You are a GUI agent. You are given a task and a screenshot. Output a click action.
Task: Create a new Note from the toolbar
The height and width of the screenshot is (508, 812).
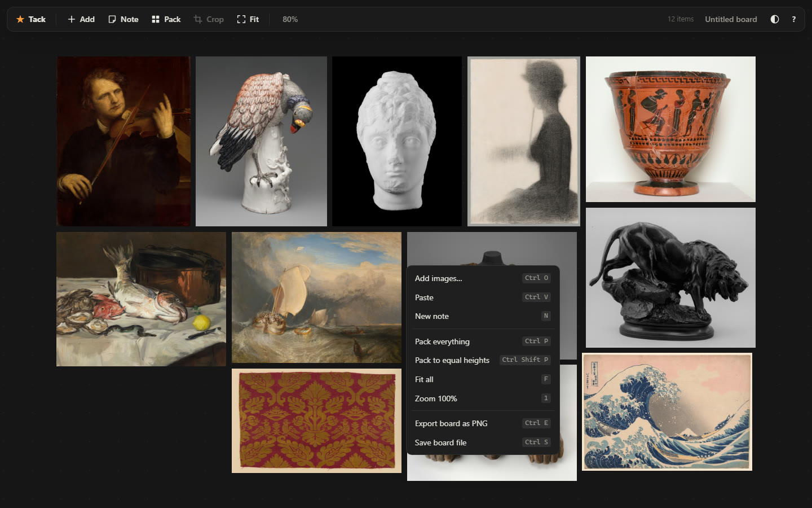(x=123, y=19)
